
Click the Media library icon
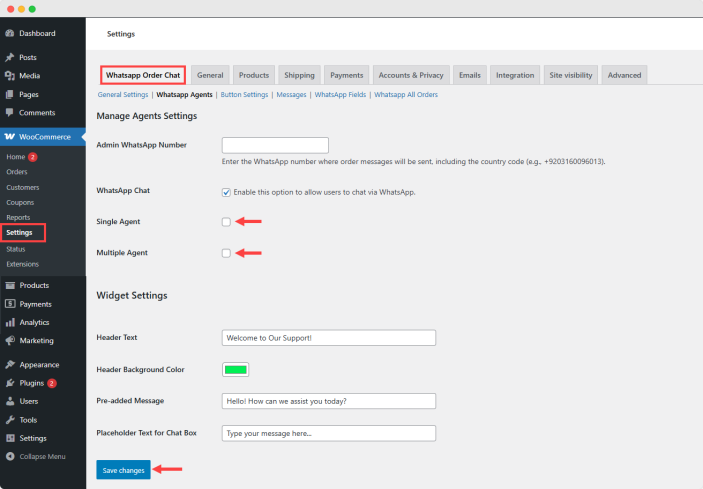tap(10, 75)
